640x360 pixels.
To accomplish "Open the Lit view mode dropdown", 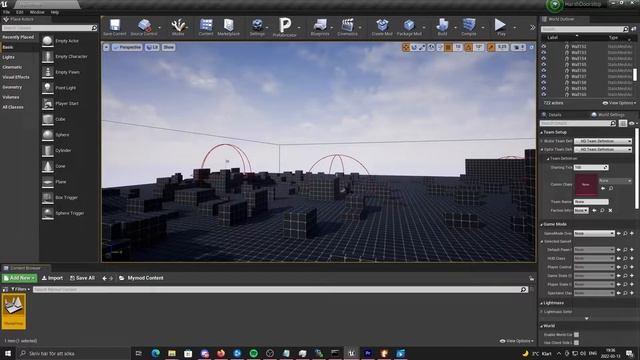I will (152, 47).
